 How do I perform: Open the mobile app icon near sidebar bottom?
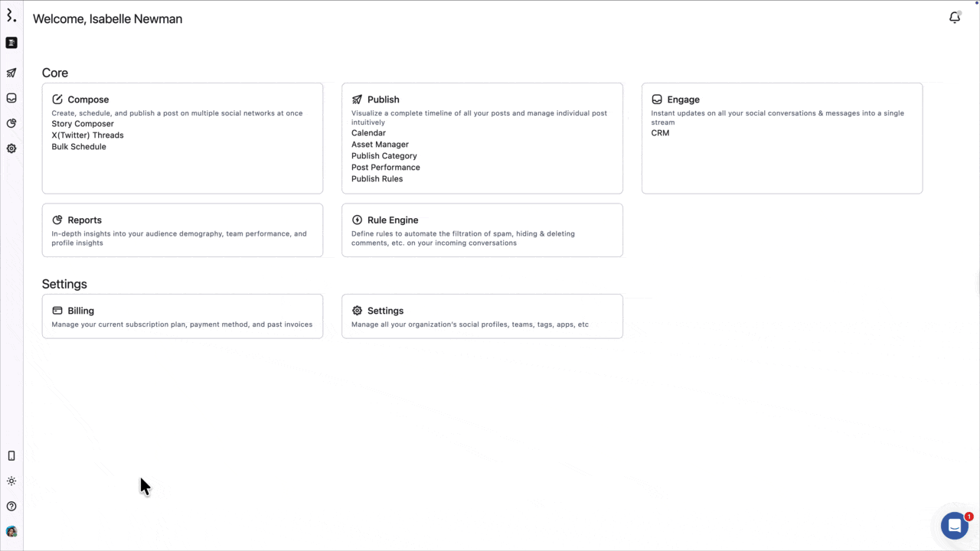tap(11, 455)
